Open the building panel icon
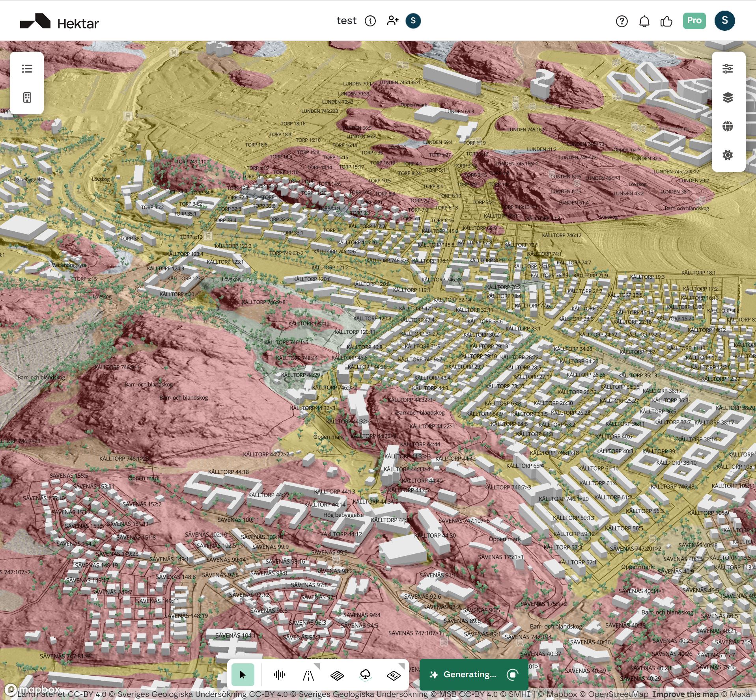This screenshot has width=756, height=700. pos(27,97)
